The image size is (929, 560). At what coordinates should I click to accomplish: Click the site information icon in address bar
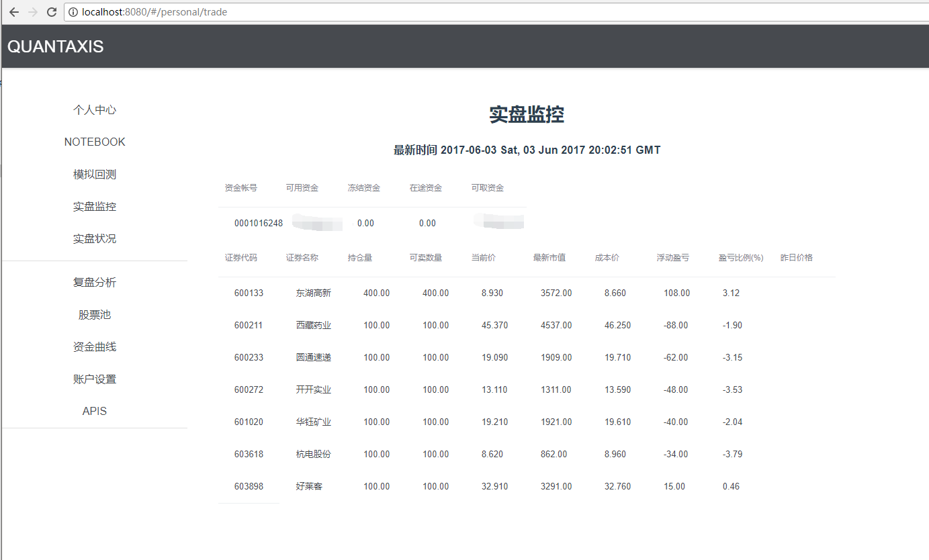(x=73, y=11)
